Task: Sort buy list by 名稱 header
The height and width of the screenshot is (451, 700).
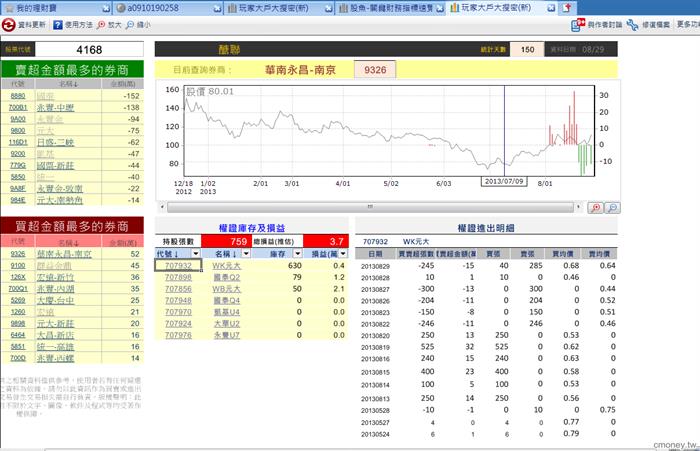Action: (68, 242)
